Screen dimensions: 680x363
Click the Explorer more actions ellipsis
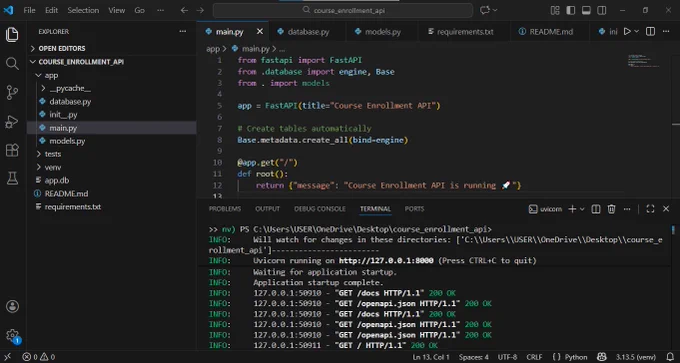183,31
